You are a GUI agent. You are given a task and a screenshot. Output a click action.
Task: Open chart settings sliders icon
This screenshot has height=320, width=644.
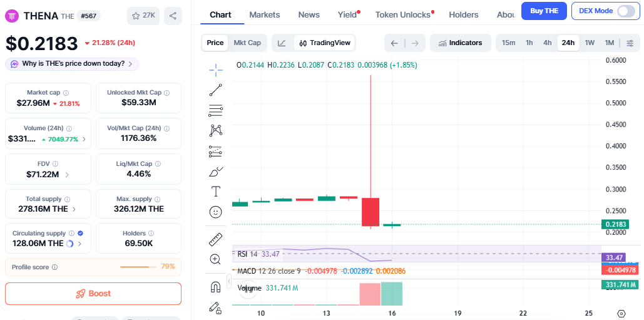(630, 43)
